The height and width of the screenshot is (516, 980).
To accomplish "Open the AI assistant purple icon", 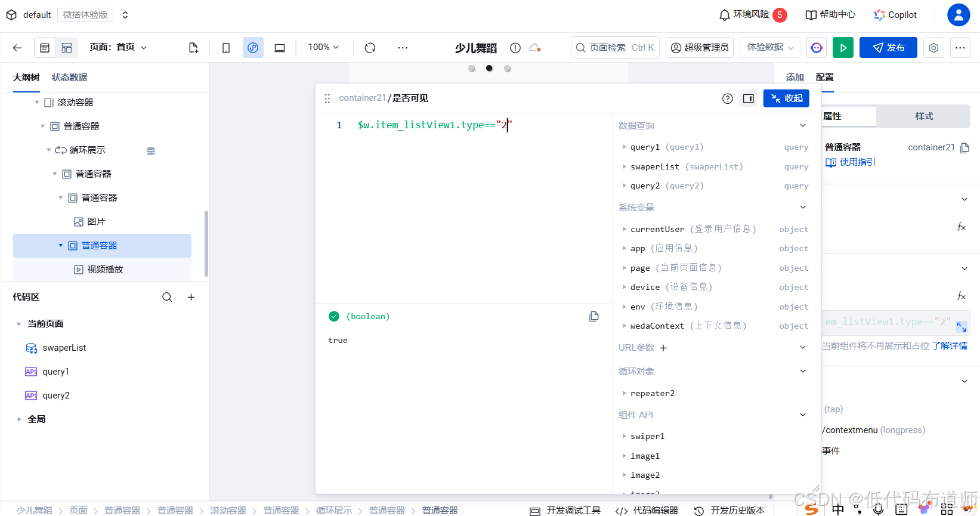I will click(817, 48).
